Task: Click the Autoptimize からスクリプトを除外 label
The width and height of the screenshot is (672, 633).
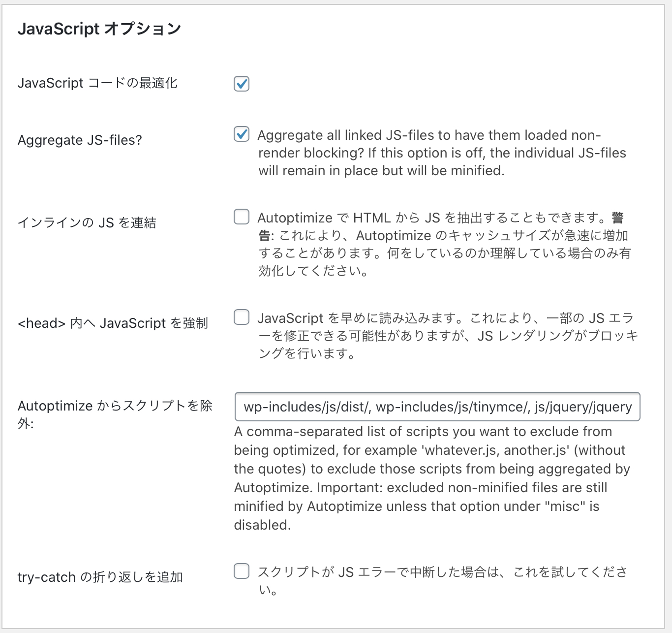Action: 115,414
